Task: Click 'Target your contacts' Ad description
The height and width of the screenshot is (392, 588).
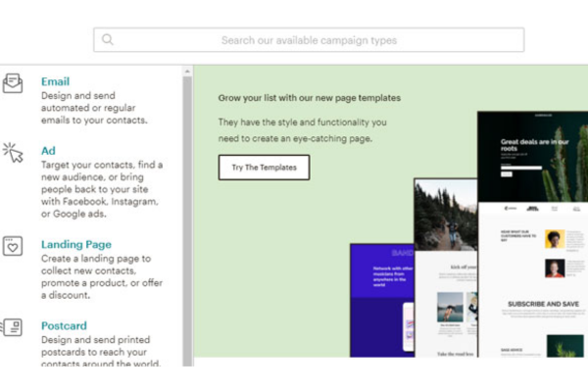Action: pos(102,189)
